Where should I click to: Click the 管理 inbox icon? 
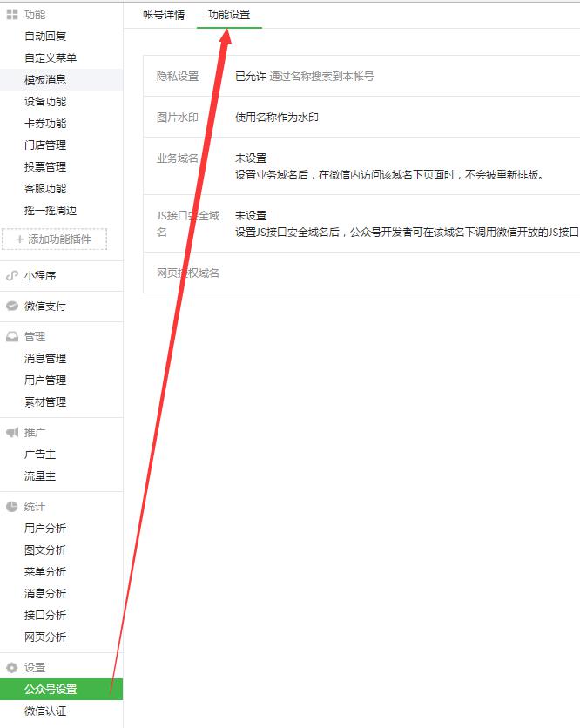click(x=12, y=337)
